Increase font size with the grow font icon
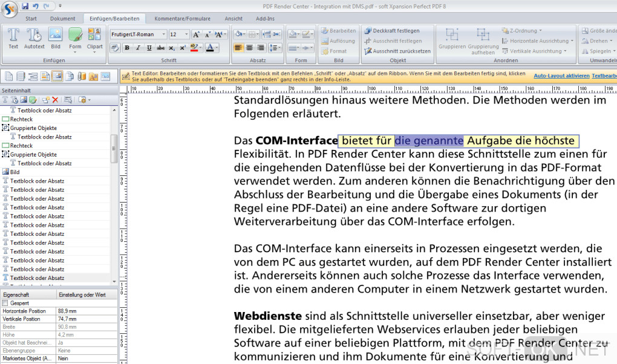This screenshot has height=364, width=617. (x=196, y=34)
